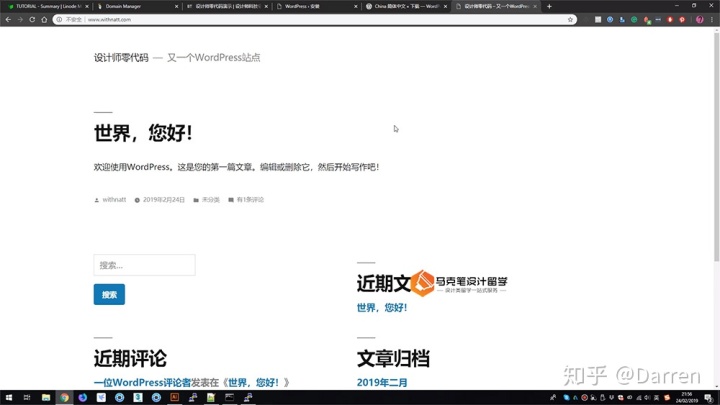Image resolution: width=720 pixels, height=405 pixels.
Task: Click the green circle extension icon
Action: [x=634, y=19]
